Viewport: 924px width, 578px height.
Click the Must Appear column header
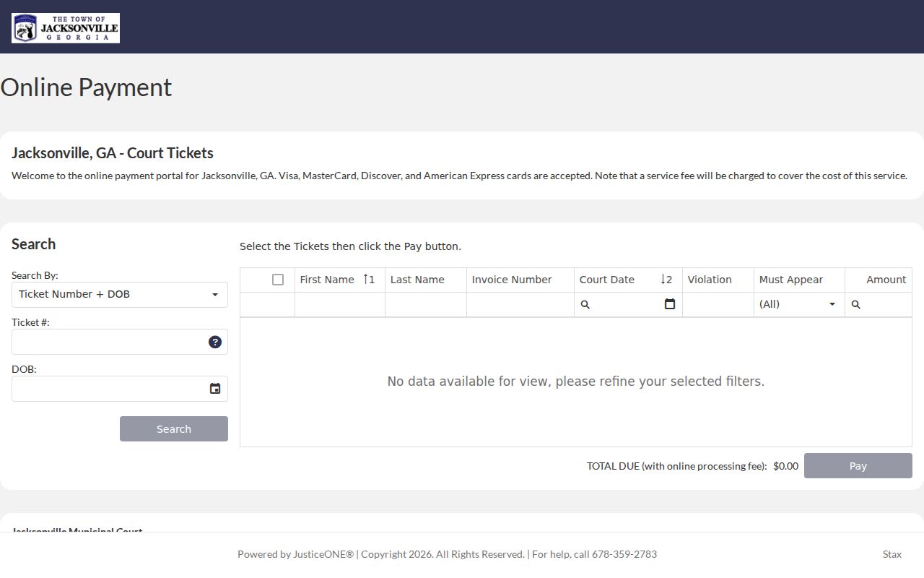click(x=799, y=280)
